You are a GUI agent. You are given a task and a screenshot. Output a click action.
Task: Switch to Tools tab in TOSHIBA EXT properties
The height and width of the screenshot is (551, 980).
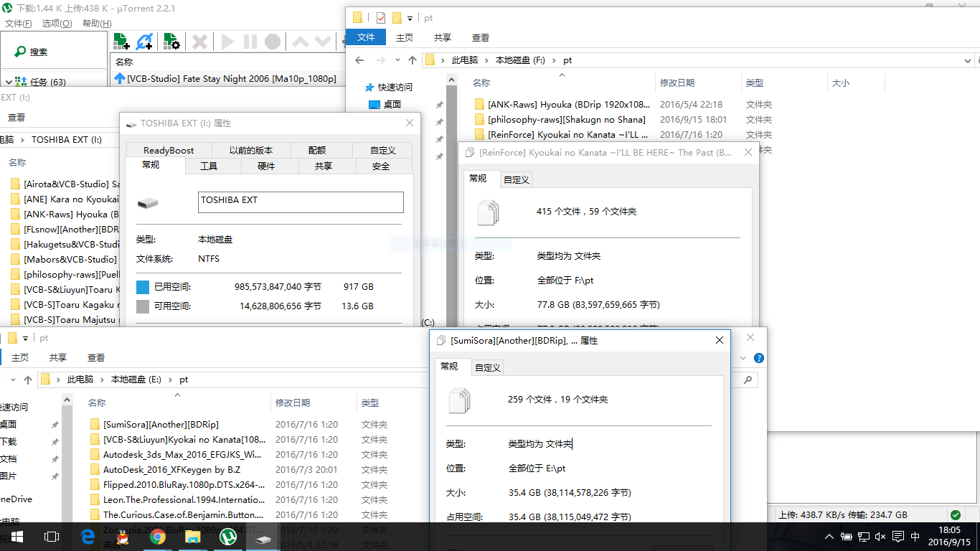tap(209, 166)
